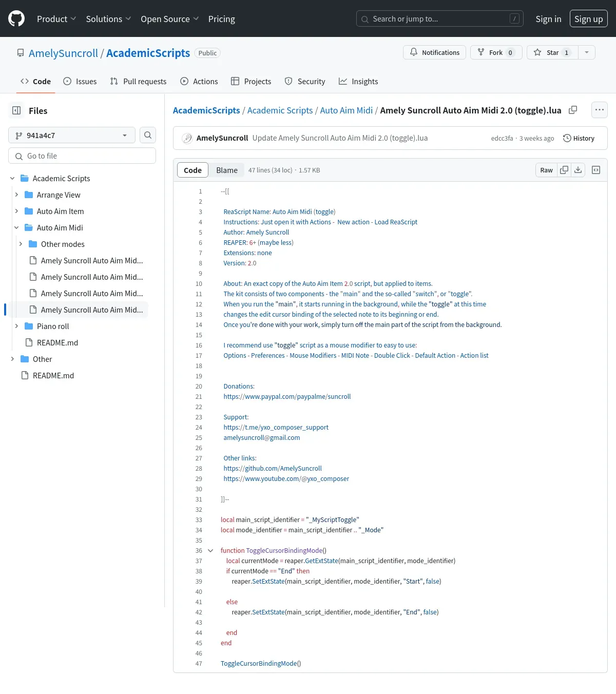Focus the Search or jump to field

point(439,19)
